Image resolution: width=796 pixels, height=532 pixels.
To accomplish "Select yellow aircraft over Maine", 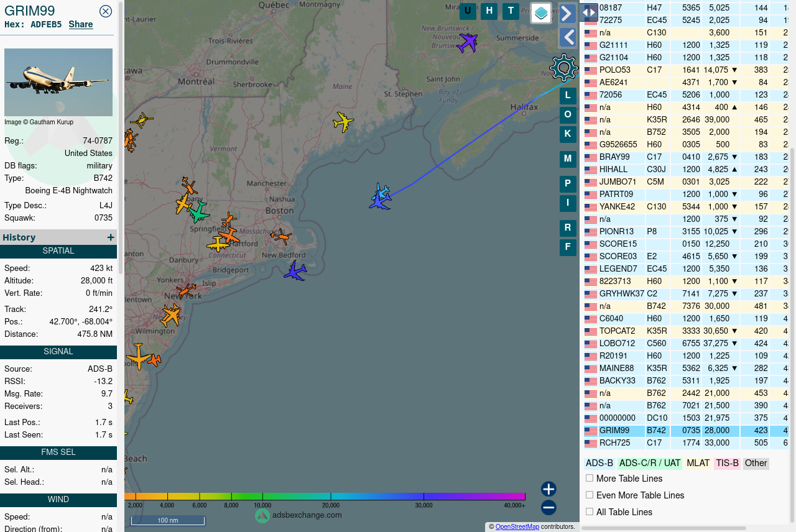I will (343, 122).
